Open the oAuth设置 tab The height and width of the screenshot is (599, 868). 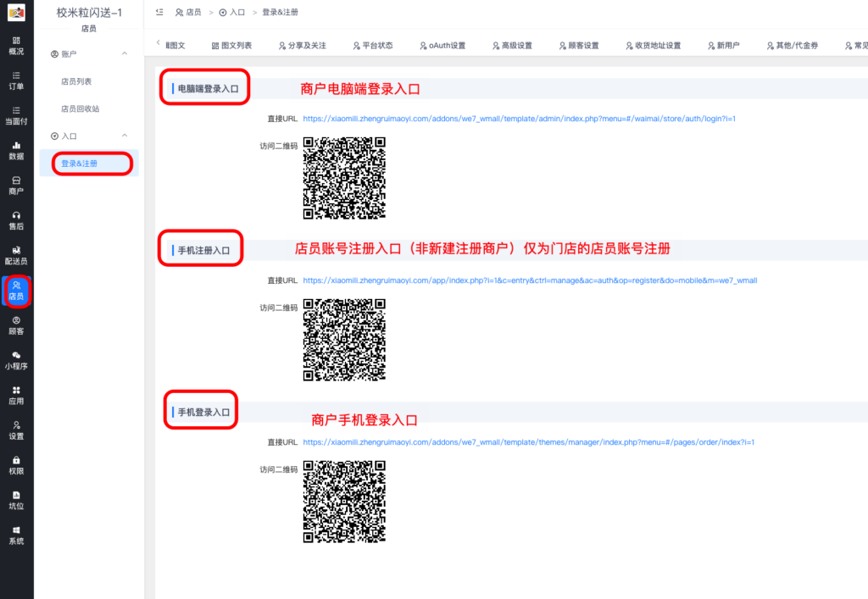click(x=444, y=45)
